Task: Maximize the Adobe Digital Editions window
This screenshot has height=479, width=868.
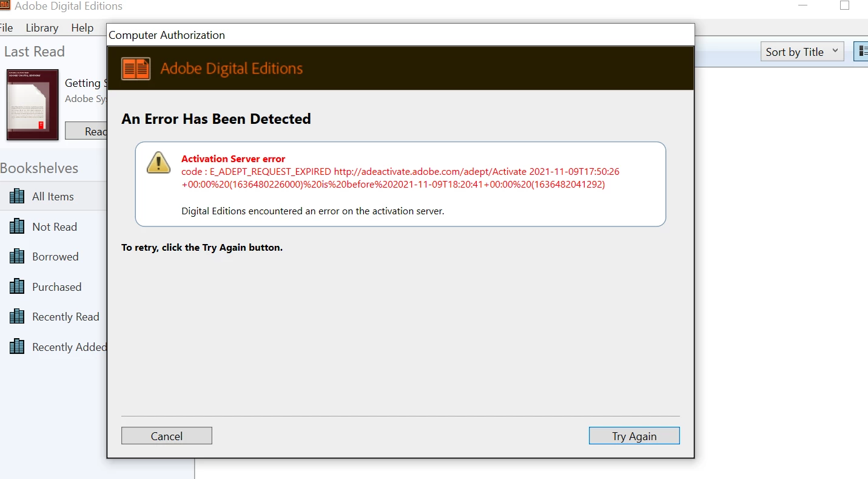Action: coord(844,5)
